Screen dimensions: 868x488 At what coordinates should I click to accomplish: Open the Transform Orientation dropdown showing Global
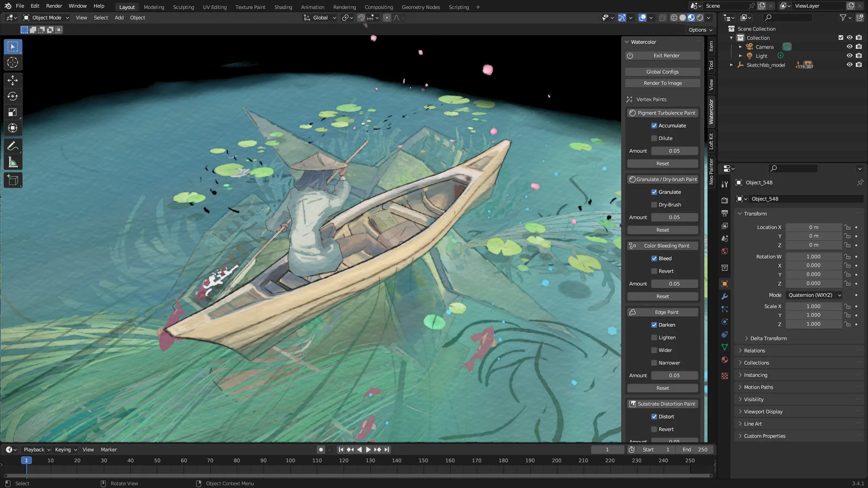(x=319, y=17)
